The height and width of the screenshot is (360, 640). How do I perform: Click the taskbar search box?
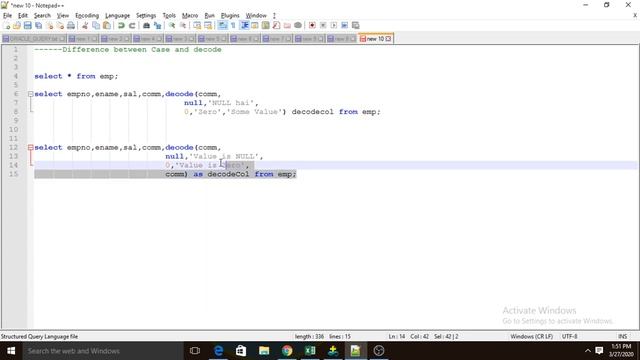[103, 351]
